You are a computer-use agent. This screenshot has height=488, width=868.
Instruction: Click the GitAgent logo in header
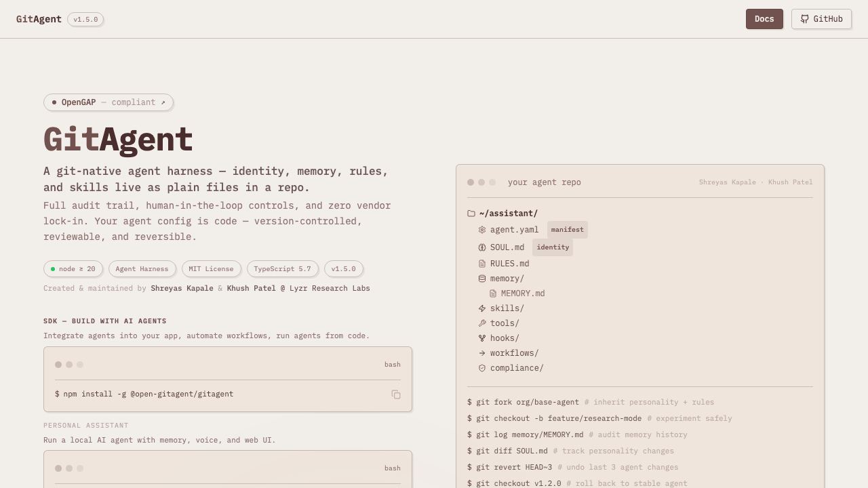click(x=39, y=19)
